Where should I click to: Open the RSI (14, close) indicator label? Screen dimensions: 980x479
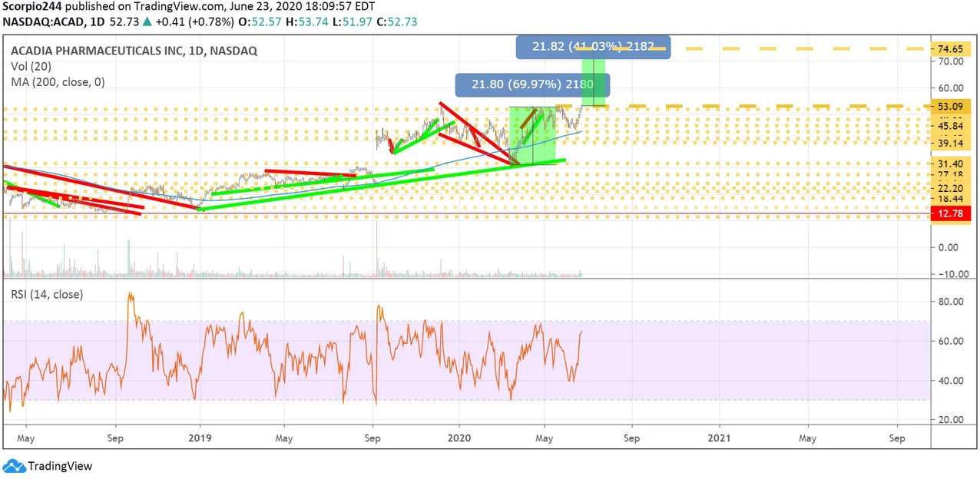[x=46, y=294]
